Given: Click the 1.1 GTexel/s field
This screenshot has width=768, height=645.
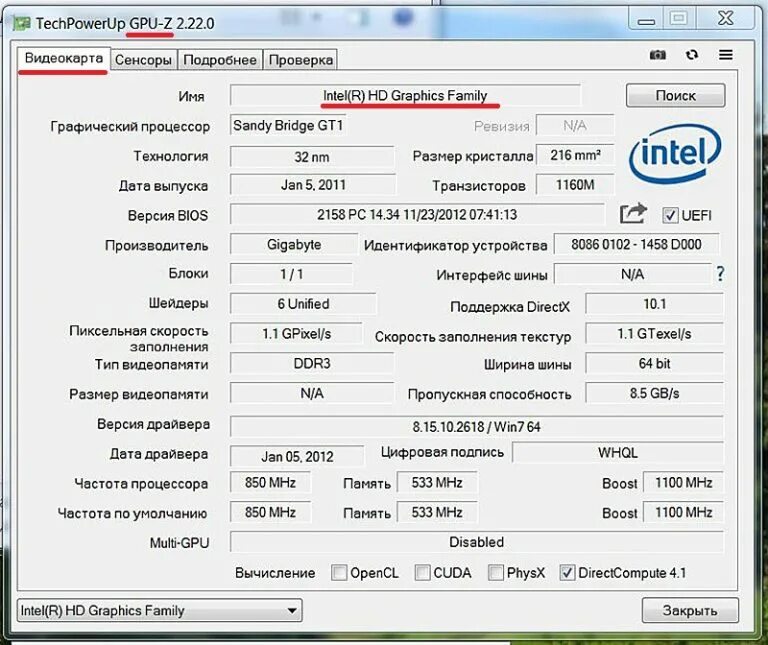Looking at the screenshot, I should click(654, 334).
